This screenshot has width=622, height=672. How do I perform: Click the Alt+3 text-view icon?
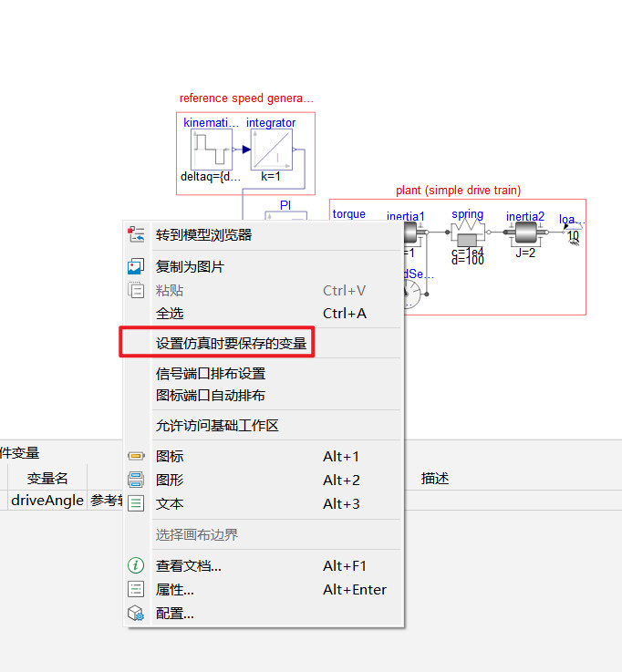tap(136, 503)
